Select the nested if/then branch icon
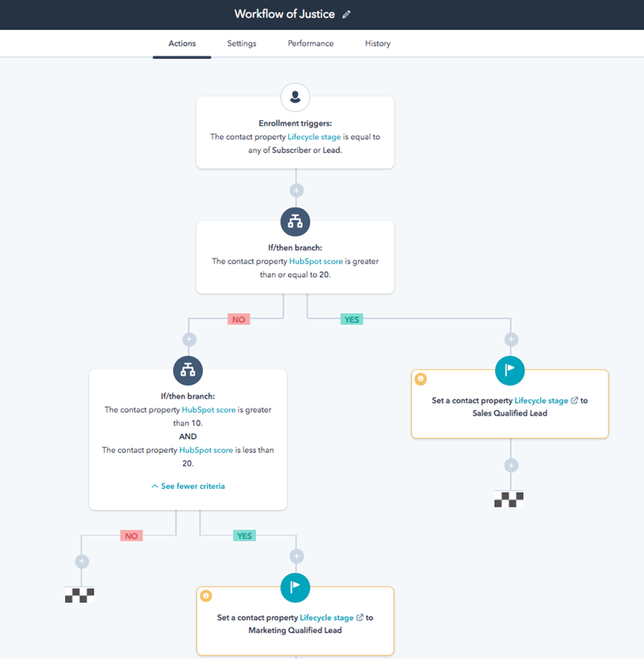 coord(188,371)
